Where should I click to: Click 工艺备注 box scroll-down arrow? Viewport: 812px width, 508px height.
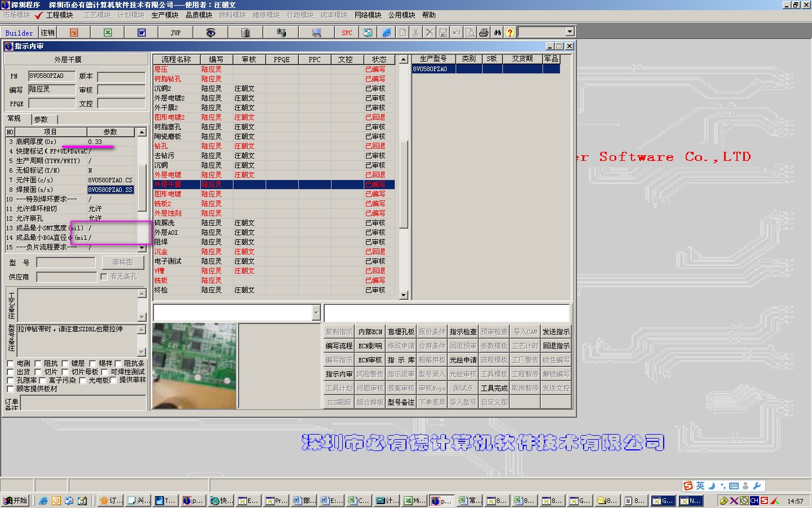pyautogui.click(x=142, y=317)
